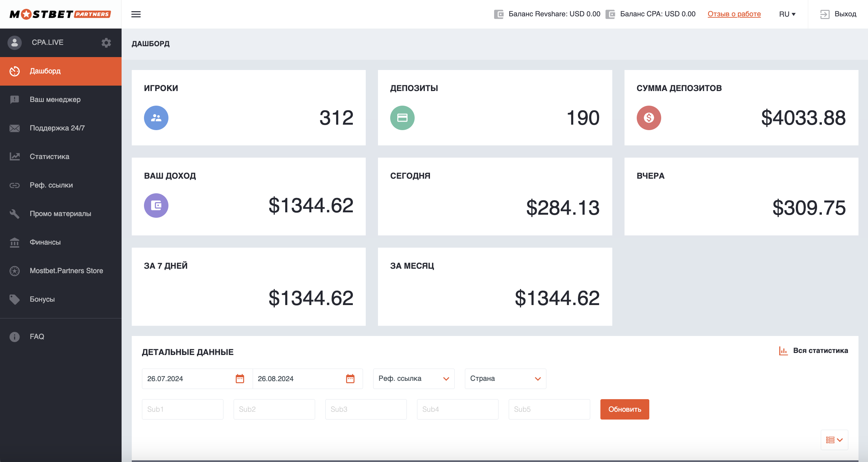Open end date calendar picker icon
868x462 pixels.
click(x=350, y=378)
